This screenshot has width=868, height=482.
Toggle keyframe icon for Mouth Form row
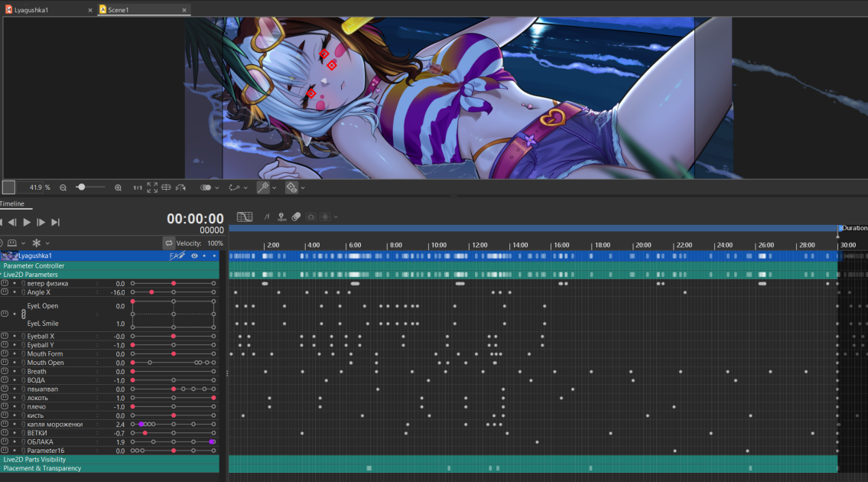click(5, 353)
